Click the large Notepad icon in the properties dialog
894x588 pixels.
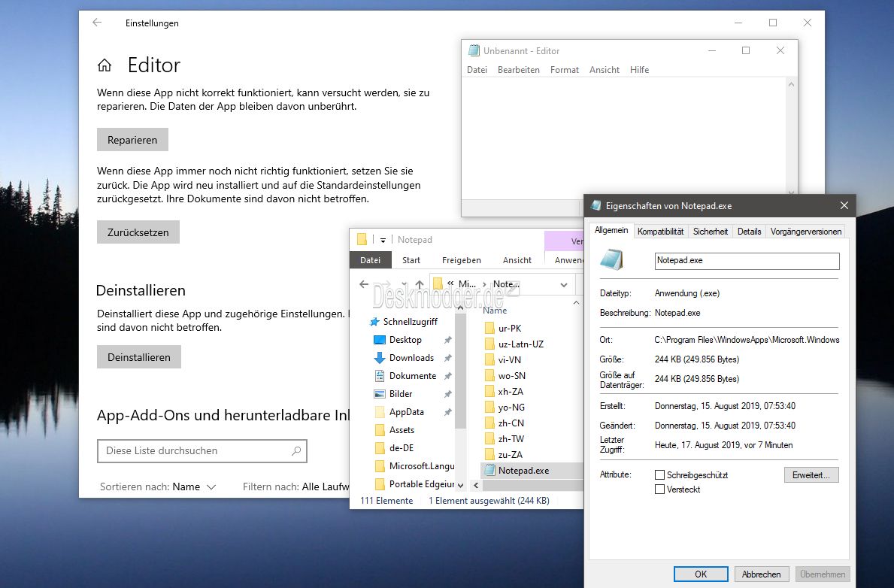[612, 260]
